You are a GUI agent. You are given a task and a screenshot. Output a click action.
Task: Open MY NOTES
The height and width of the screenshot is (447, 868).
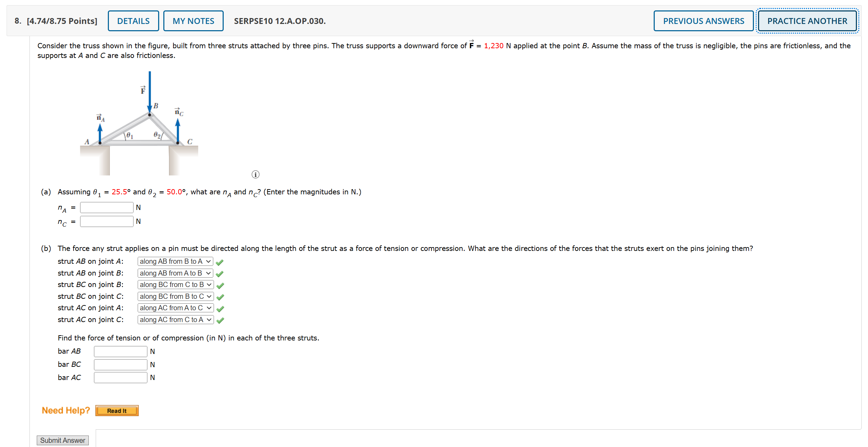[193, 21]
